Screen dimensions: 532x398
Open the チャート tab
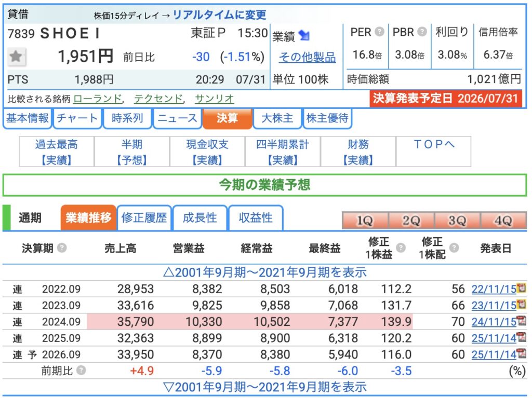77,118
